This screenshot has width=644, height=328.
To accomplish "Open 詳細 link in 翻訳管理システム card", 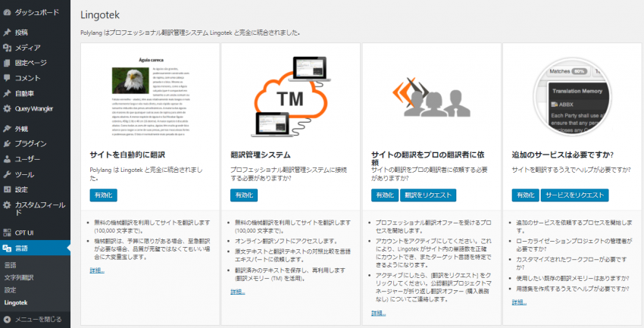I will [x=237, y=292].
